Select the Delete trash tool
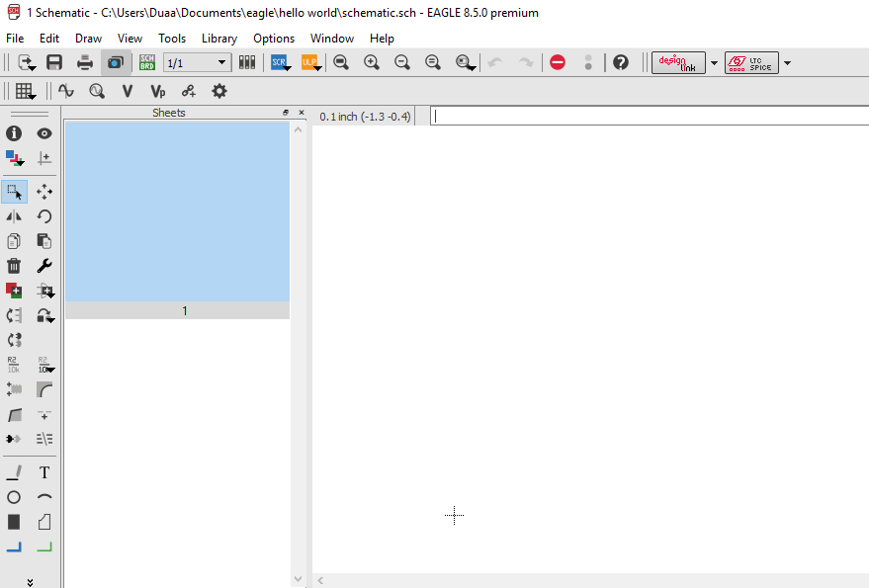Image resolution: width=869 pixels, height=588 pixels. [x=14, y=266]
